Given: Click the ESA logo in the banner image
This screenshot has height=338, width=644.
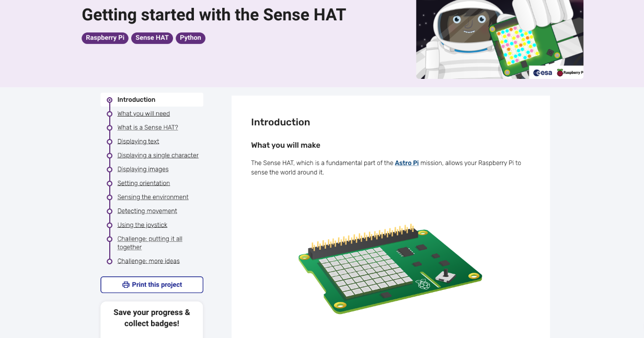Looking at the screenshot, I should [x=542, y=73].
